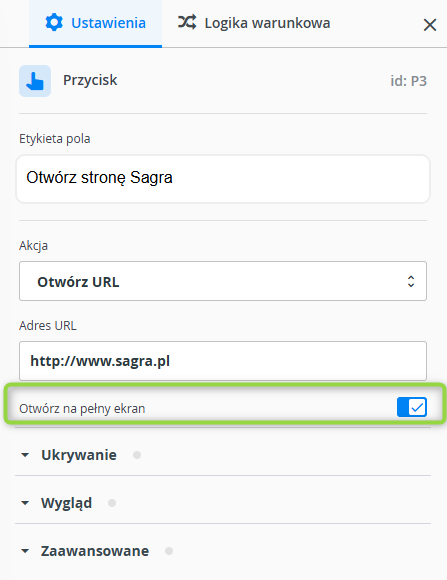
Task: Close the settings panel with X
Action: click(x=430, y=25)
